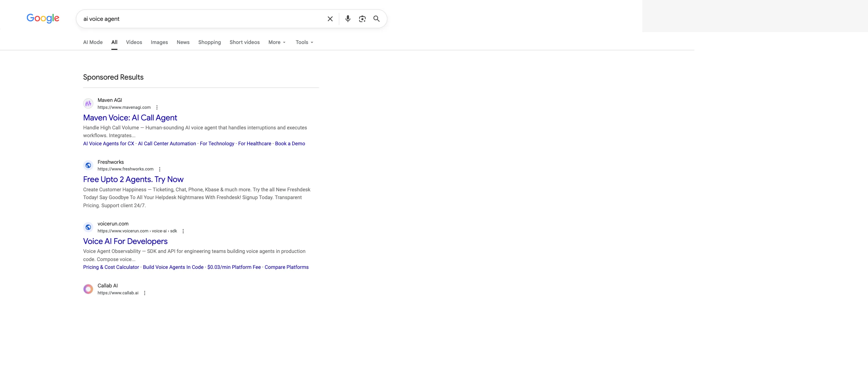Click the Callab AI circular favicon
This screenshot has height=369, width=868.
[x=88, y=289]
